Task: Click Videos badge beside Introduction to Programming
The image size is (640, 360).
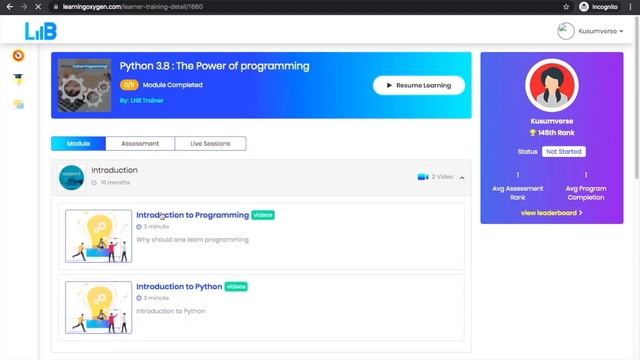Action: (263, 215)
